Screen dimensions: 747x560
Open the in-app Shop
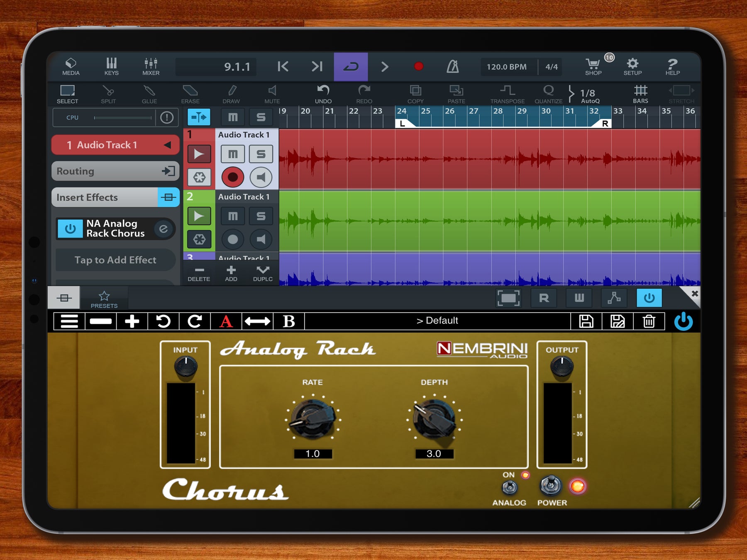pyautogui.click(x=593, y=66)
